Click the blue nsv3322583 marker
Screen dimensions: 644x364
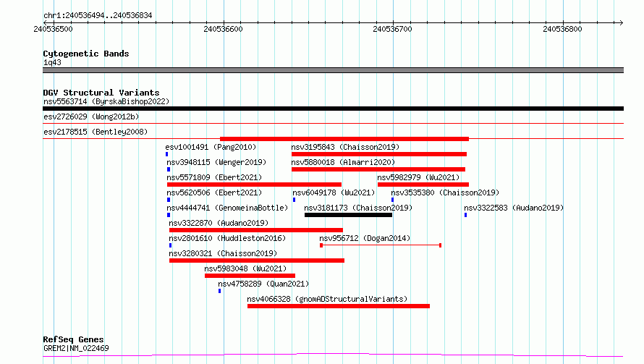465,215
